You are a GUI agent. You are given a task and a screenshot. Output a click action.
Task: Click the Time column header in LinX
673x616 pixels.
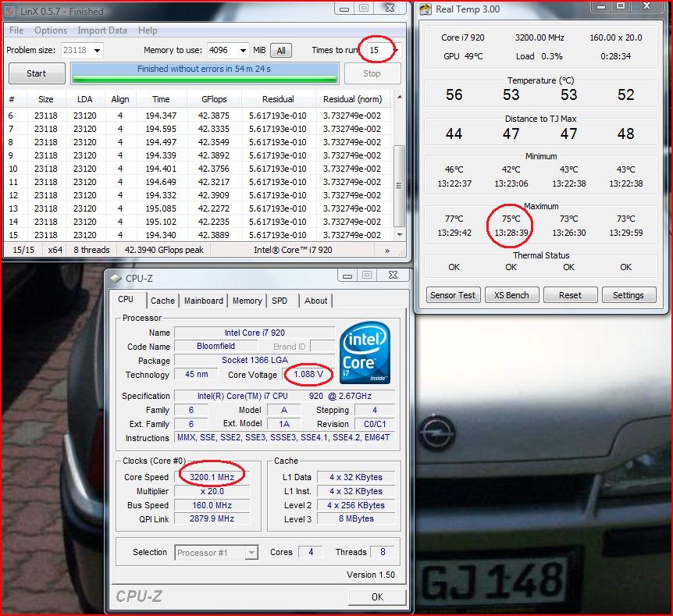point(161,99)
